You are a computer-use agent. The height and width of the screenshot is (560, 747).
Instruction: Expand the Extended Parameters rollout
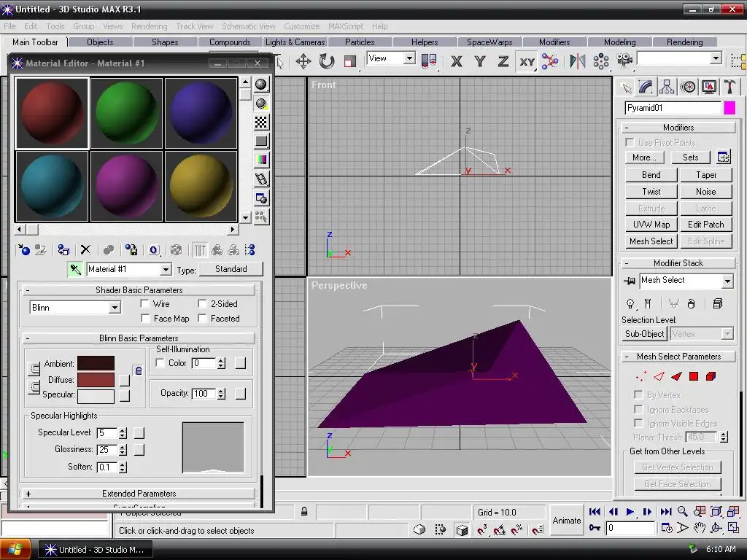point(139,494)
